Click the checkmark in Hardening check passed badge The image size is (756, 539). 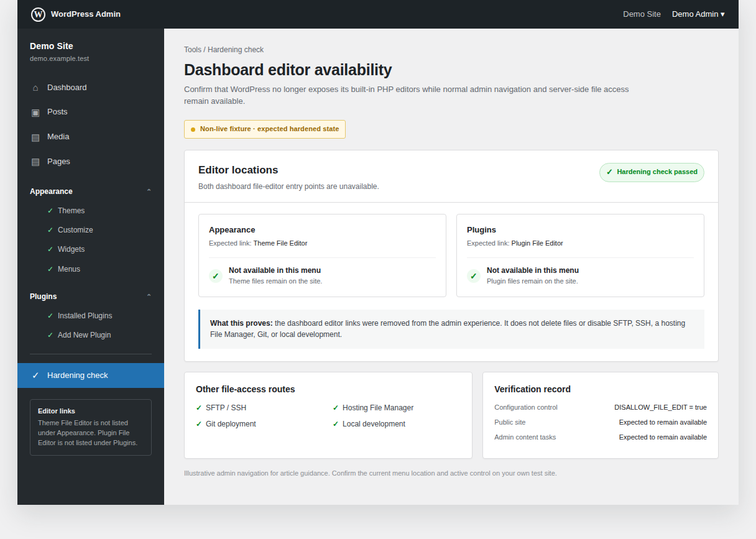pyautogui.click(x=609, y=172)
